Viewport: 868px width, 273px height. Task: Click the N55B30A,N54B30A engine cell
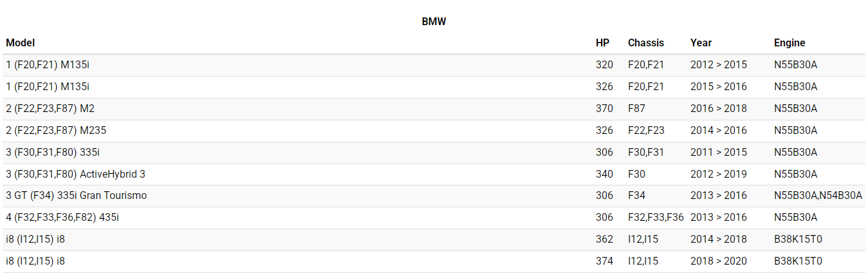pyautogui.click(x=818, y=196)
